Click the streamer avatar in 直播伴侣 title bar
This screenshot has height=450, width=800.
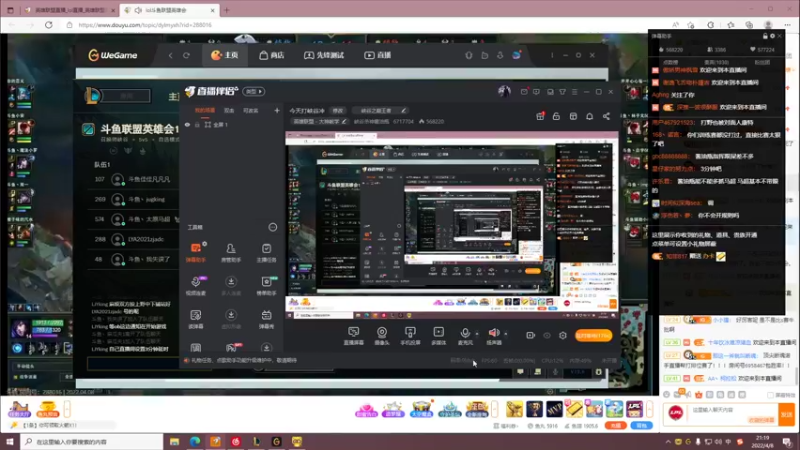click(504, 91)
